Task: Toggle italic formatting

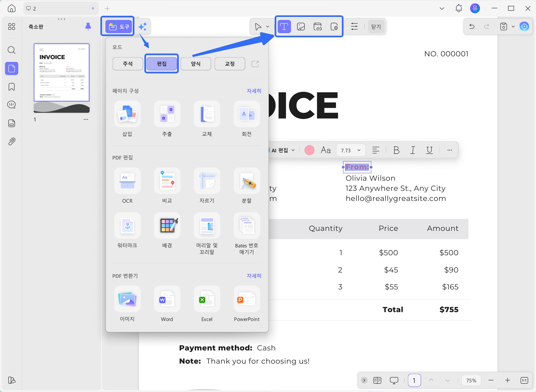Action: point(413,150)
